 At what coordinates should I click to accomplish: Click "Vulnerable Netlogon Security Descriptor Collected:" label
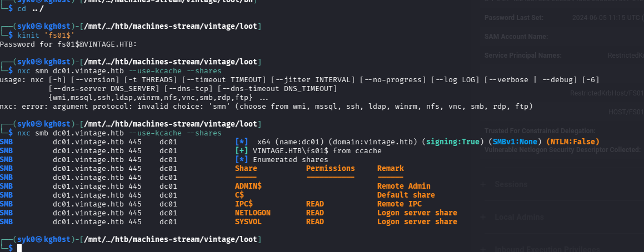[x=562, y=149]
